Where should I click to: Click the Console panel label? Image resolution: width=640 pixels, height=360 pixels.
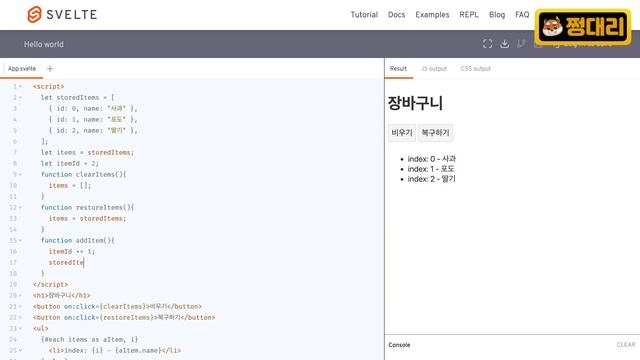(x=399, y=345)
